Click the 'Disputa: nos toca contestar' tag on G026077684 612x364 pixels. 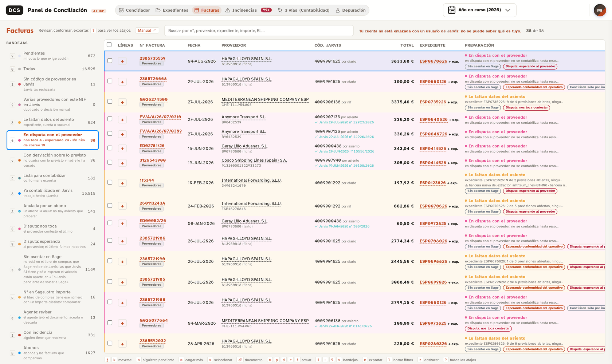coord(488,328)
